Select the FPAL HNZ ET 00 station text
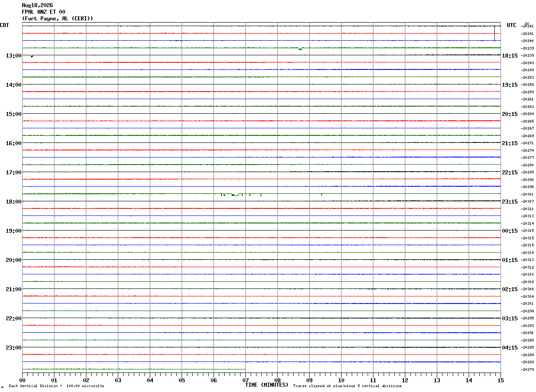This screenshot has height=392, width=536. (43, 12)
